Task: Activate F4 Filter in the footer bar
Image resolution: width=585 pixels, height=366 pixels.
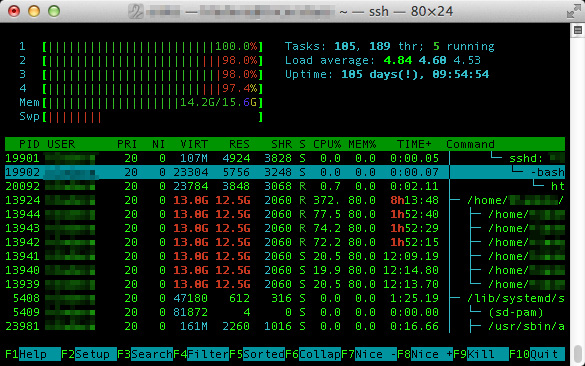Action: (201, 354)
